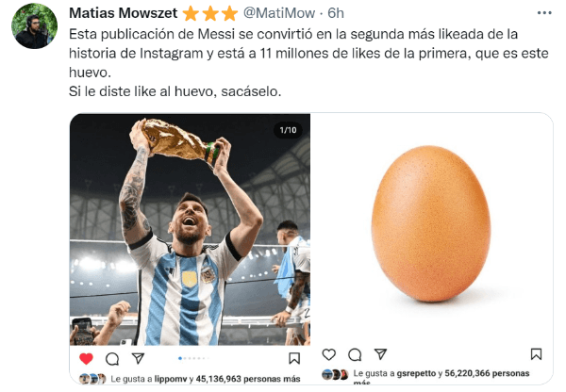Open comment bubble on the egg post
The width and height of the screenshot is (566, 392).
(355, 355)
